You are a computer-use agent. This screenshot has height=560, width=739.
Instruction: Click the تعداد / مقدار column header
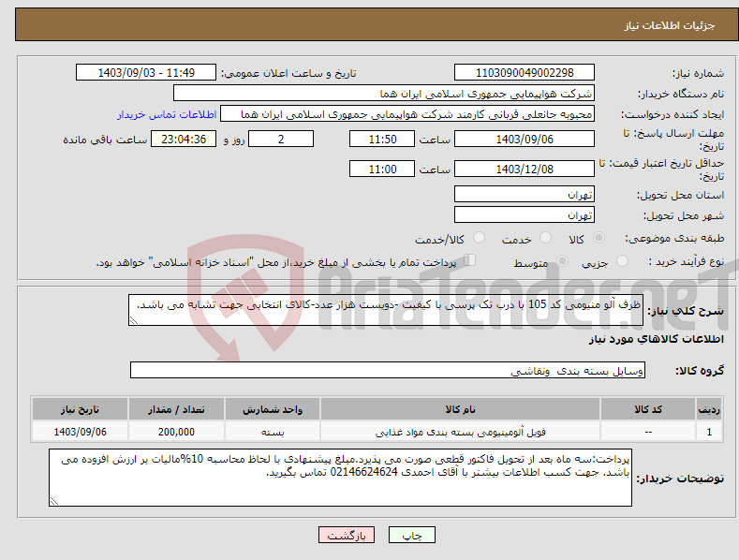click(176, 409)
